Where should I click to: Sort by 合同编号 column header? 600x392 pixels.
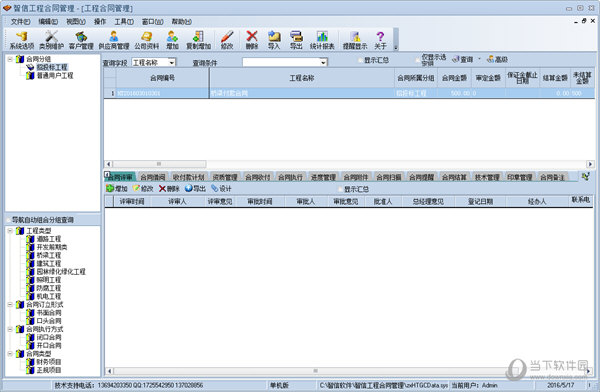point(163,78)
